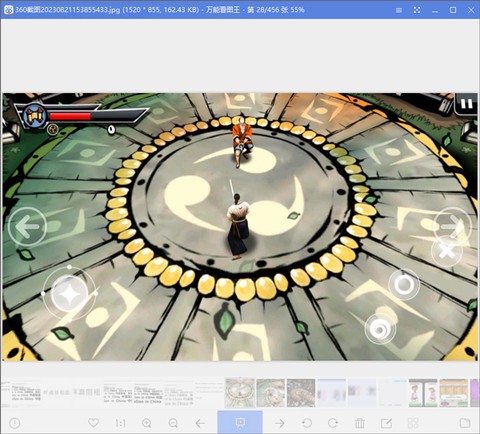The width and height of the screenshot is (480, 434).
Task: Set image to 1:1 actual size
Action: [120, 423]
